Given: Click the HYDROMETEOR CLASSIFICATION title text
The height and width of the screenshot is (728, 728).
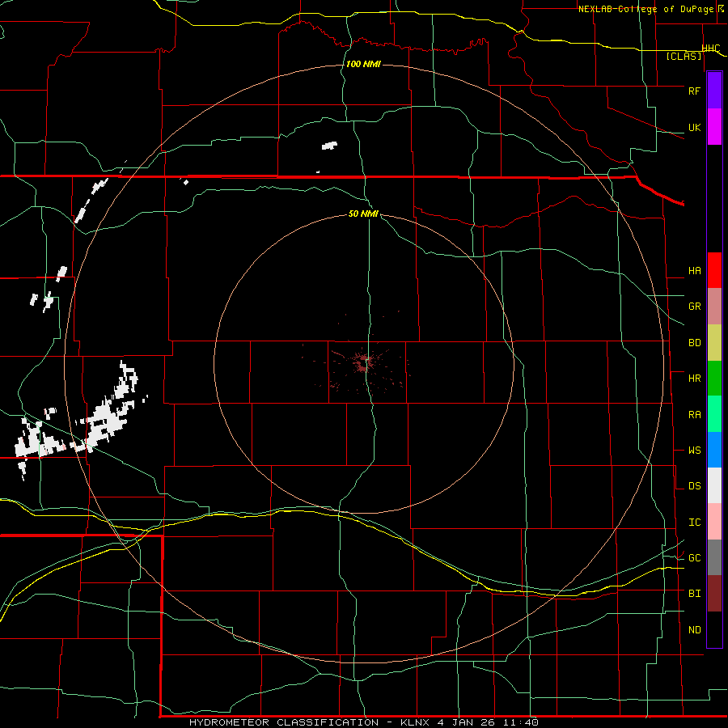Looking at the screenshot, I should pyautogui.click(x=284, y=722).
